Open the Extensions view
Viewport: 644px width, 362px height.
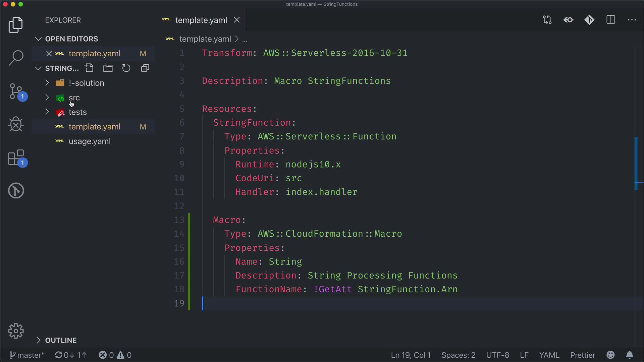[x=16, y=158]
